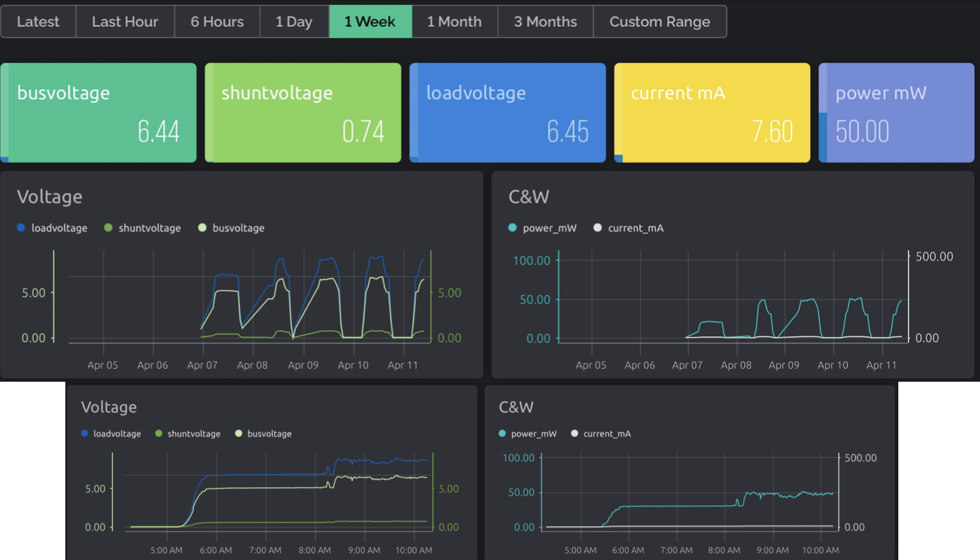
Task: Open the Custom Range picker
Action: [x=659, y=22]
